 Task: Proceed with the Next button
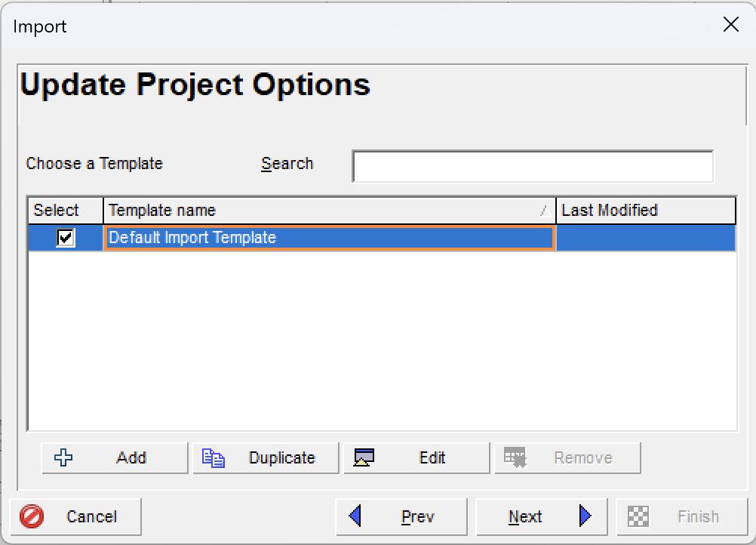[542, 516]
